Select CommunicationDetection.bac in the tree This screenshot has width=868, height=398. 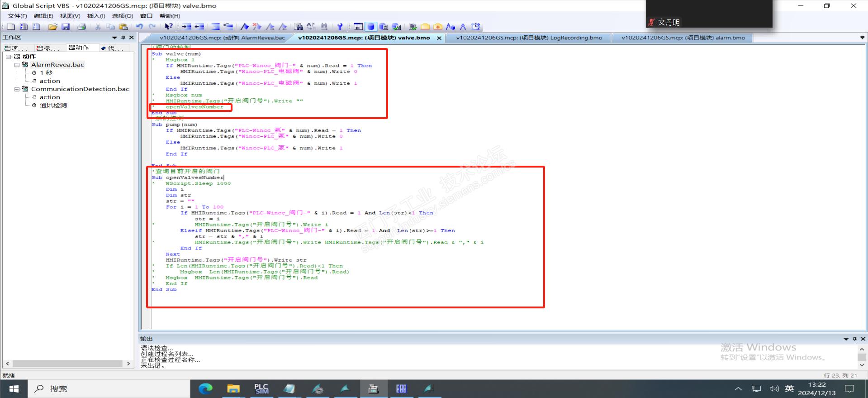tap(80, 89)
